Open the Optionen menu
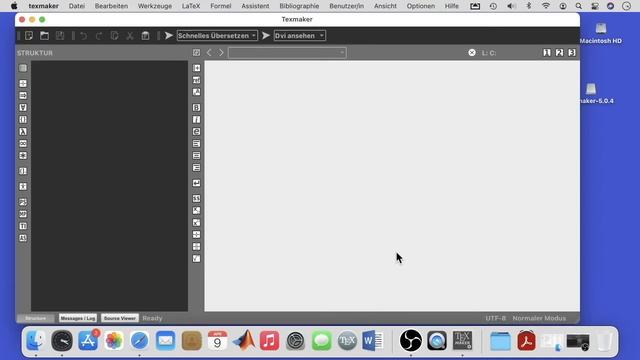This screenshot has width=640, height=360. 421,6
